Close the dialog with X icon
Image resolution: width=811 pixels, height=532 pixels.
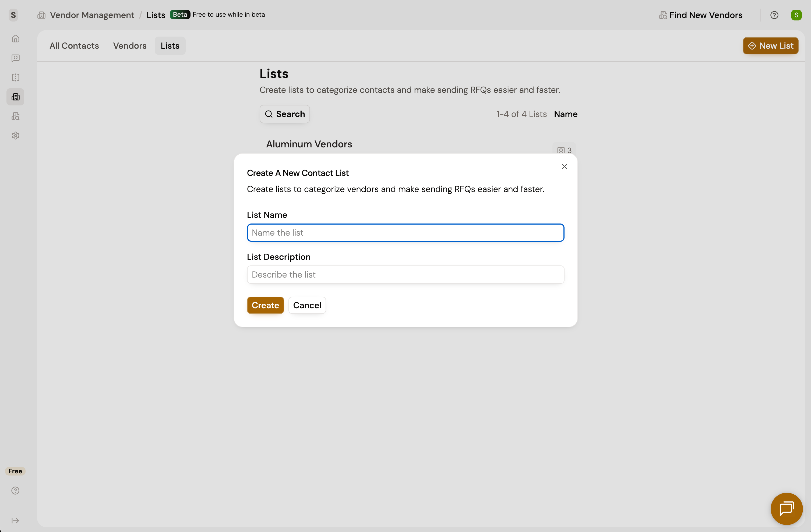tap(564, 166)
